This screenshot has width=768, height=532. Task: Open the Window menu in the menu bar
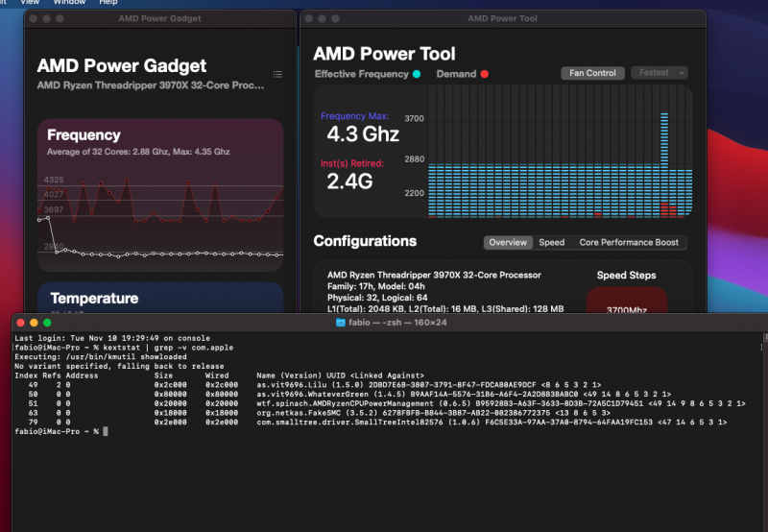click(x=69, y=3)
